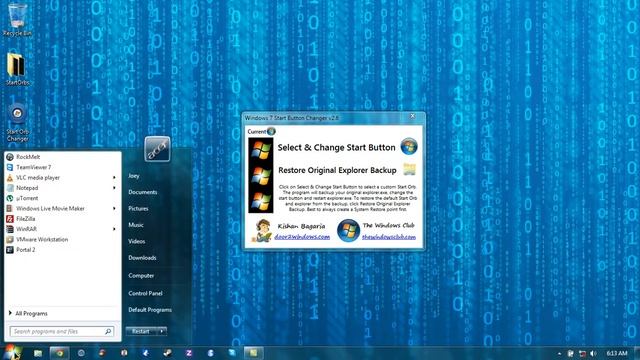Select the Start Orb Changer desktop icon
Screen dimensions: 640x360
tap(18, 123)
